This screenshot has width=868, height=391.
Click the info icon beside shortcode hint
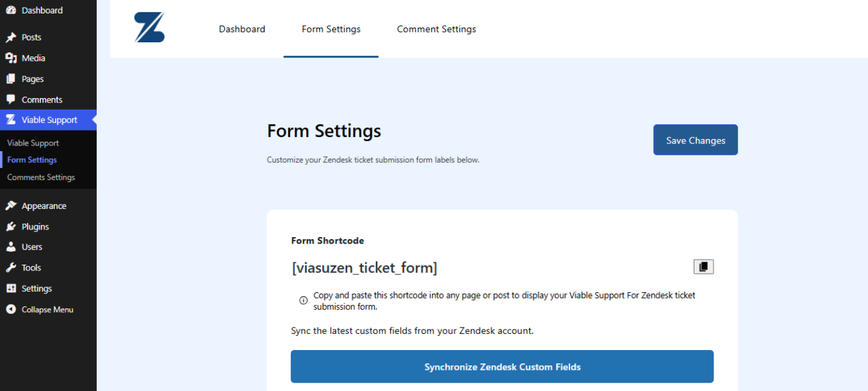[304, 300]
